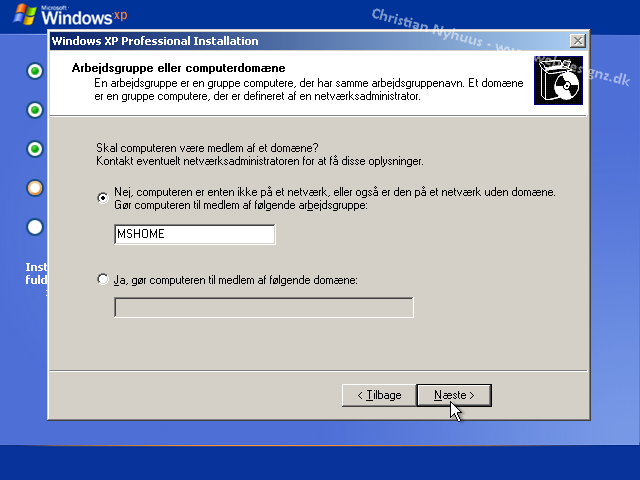Click the orange current step indicator

click(x=36, y=188)
